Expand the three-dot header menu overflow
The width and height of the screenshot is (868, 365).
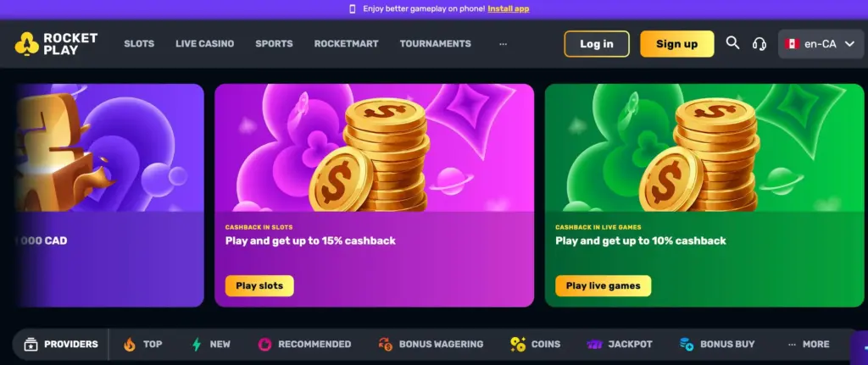pos(503,44)
